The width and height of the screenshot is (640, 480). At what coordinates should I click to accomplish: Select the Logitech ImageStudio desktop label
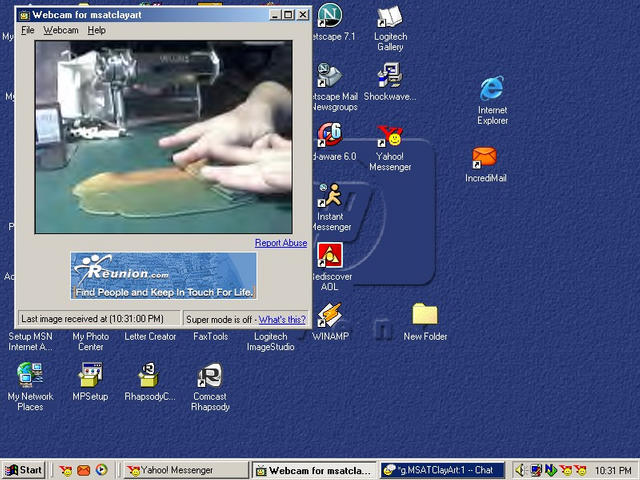coord(270,342)
